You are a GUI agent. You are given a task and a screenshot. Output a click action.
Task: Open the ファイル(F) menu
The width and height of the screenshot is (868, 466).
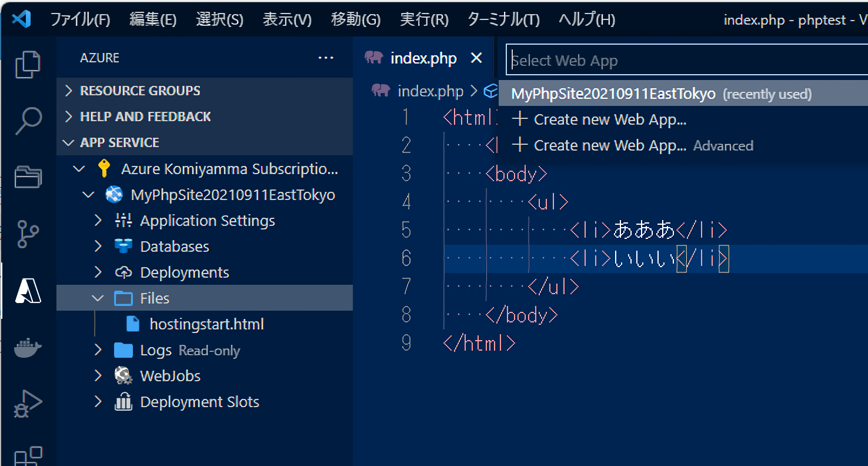coord(80,19)
